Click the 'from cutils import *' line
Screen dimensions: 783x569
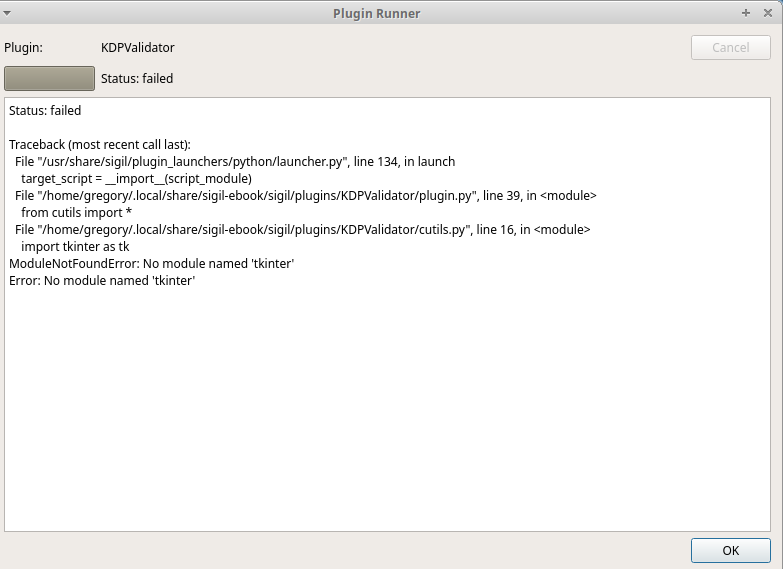[74, 212]
